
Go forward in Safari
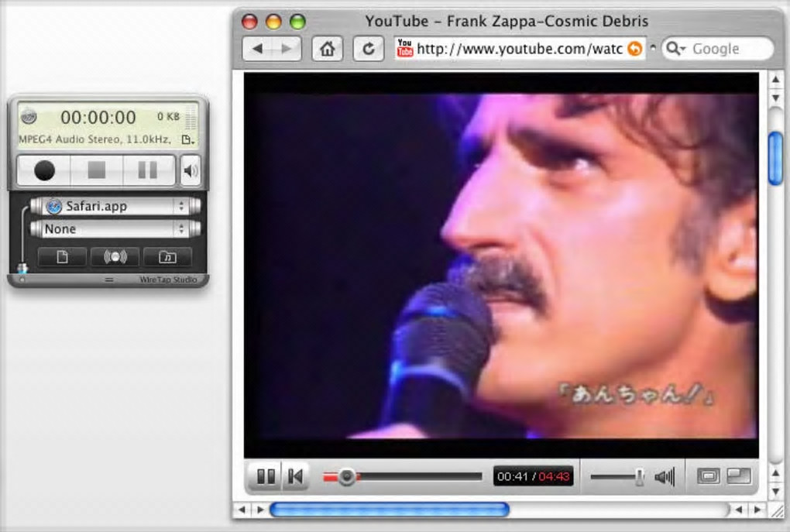point(287,49)
